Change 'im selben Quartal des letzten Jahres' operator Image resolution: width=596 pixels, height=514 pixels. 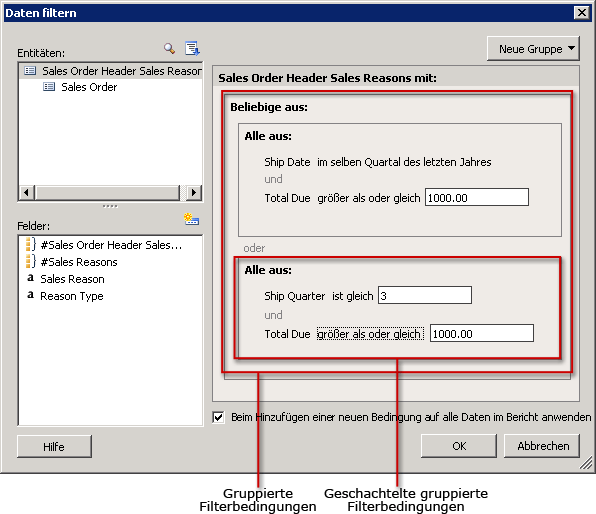coord(404,162)
